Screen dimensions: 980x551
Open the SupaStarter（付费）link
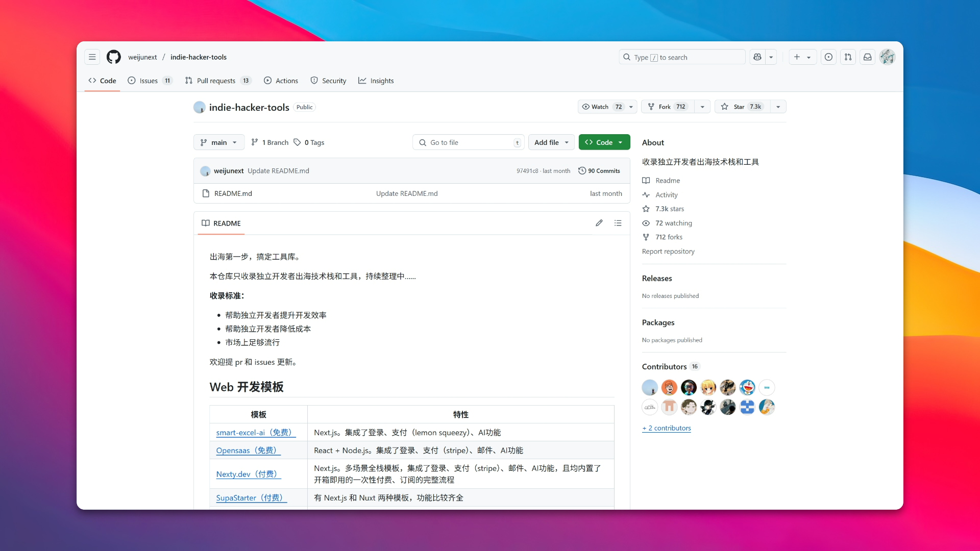pyautogui.click(x=251, y=498)
